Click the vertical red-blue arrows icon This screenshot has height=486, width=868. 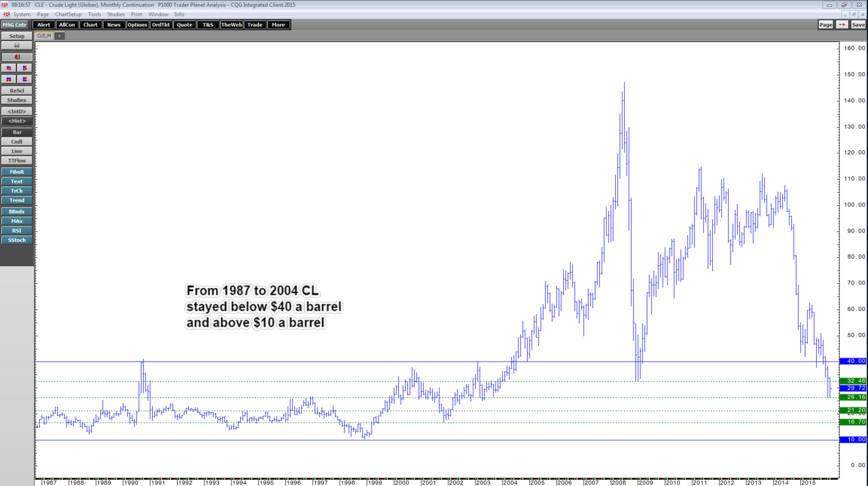pyautogui.click(x=24, y=68)
